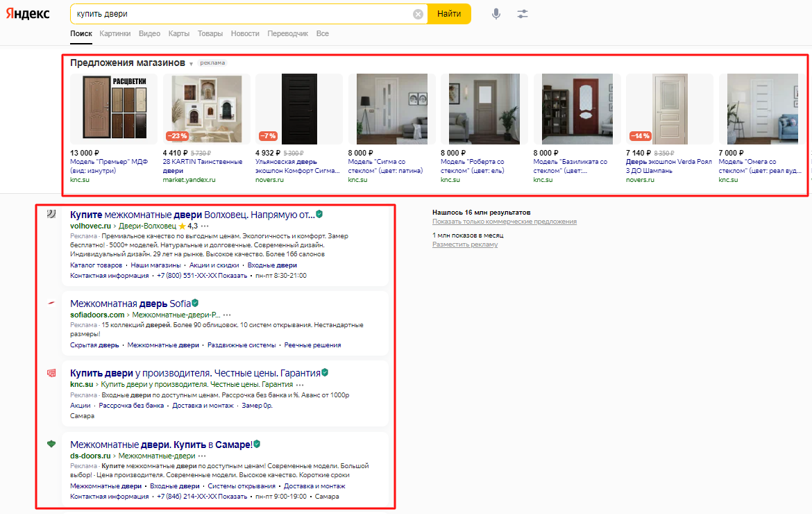
Task: Open Рассрочка без банка sitelink
Action: point(131,406)
